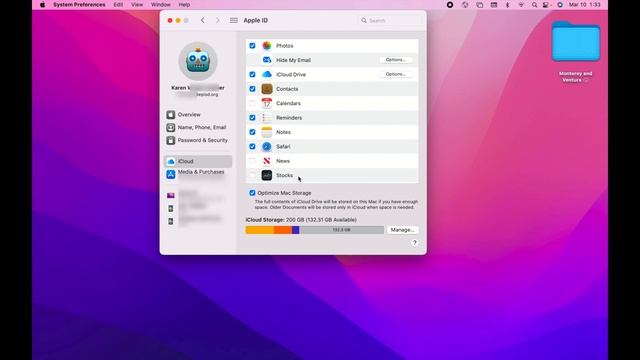Open Spotlight search in menu bar
Viewport: 640px width, 360px height.
[x=534, y=5]
